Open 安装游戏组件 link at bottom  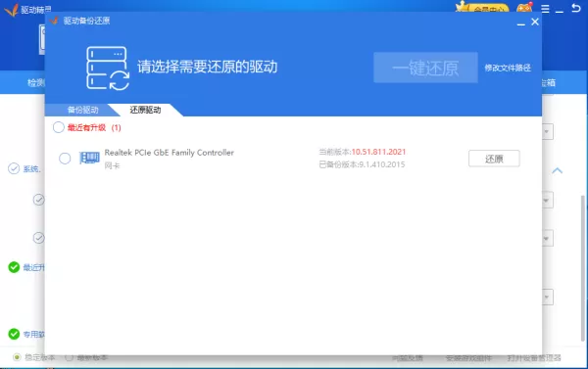click(x=468, y=358)
